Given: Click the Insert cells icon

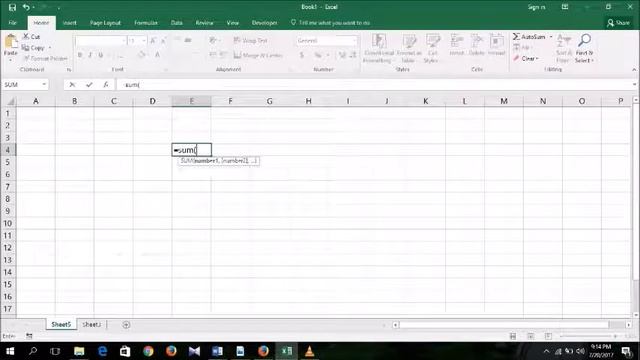Looking at the screenshot, I should click(457, 45).
